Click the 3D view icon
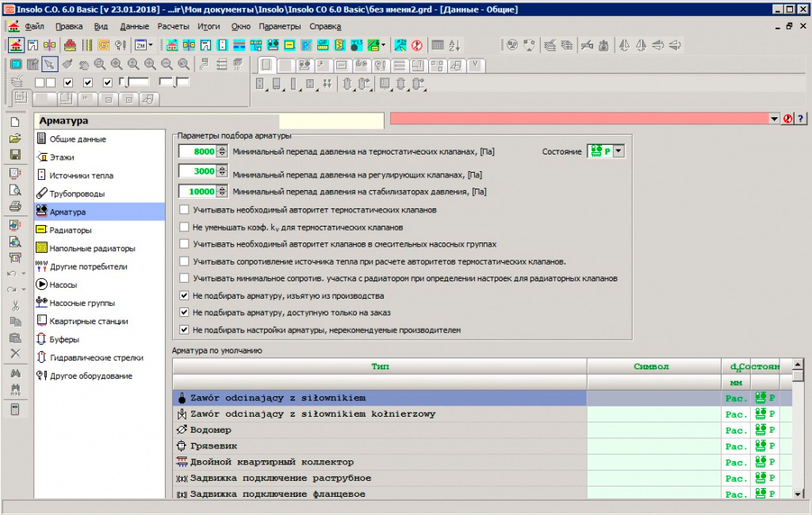Viewport: 812px width, 515px height. click(x=238, y=64)
